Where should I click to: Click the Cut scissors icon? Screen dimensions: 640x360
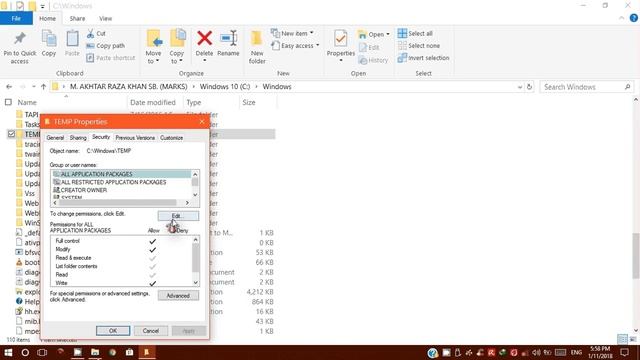click(90, 33)
